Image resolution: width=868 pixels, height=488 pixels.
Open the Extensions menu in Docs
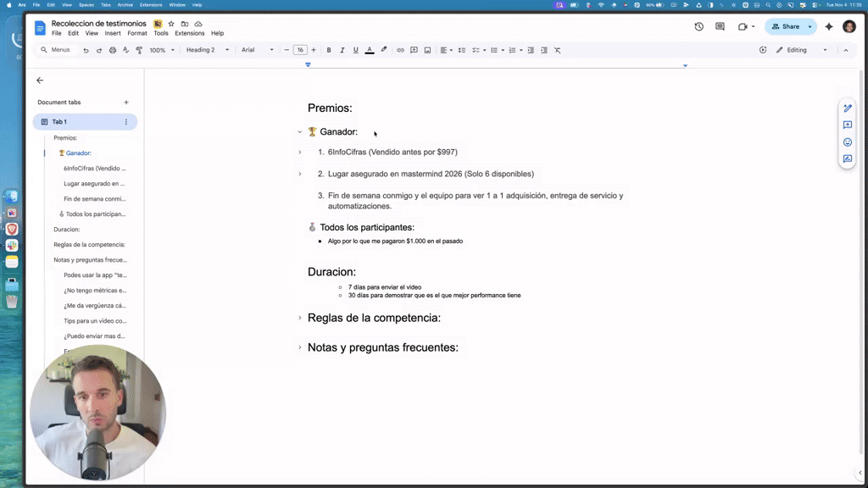coord(190,33)
